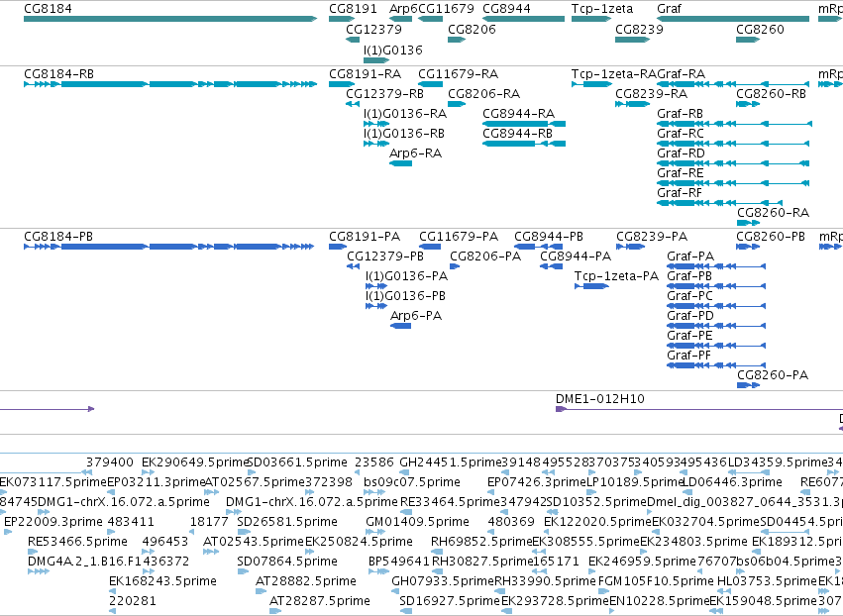Click the GH07933.5prime EST label

pyautogui.click(x=443, y=581)
